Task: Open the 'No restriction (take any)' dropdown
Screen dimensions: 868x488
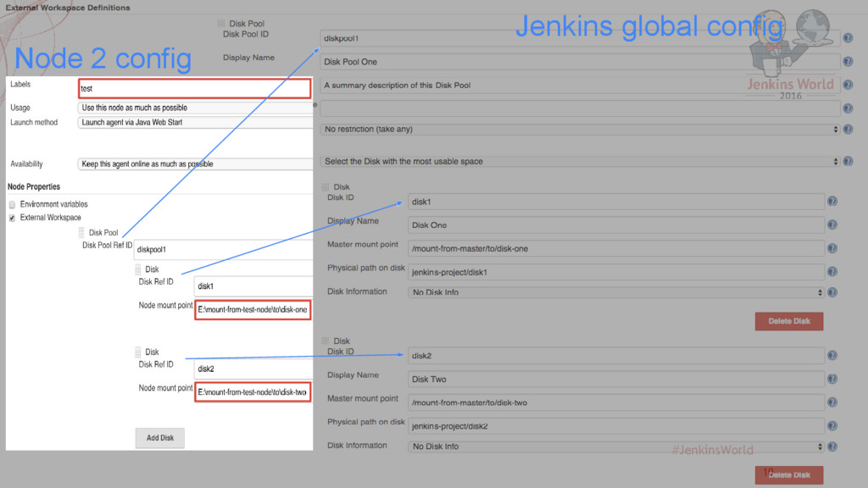Action: pyautogui.click(x=580, y=130)
